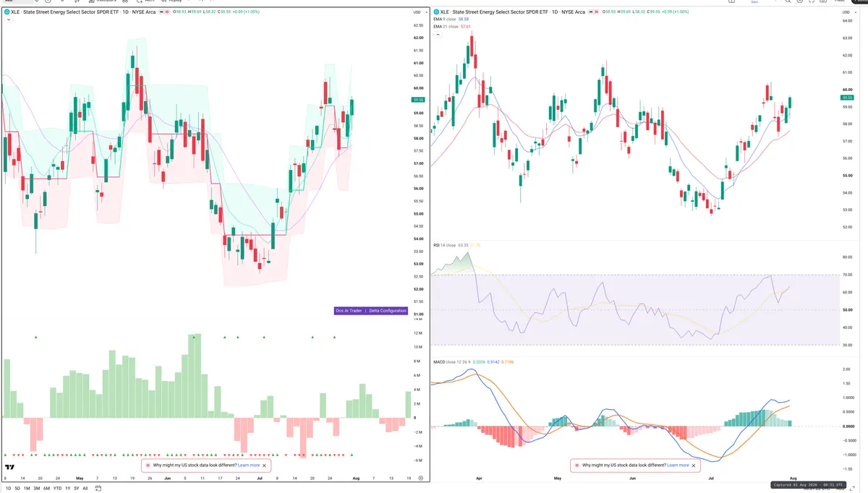Viewport: 868px width, 493px height.
Task: Open the USD currency dropdown on left chart
Action: [420, 12]
